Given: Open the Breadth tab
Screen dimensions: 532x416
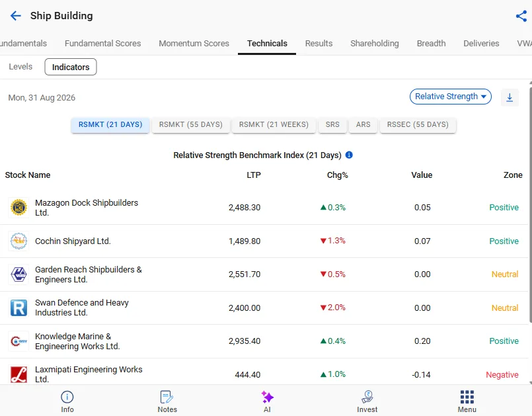Looking at the screenshot, I should point(432,44).
